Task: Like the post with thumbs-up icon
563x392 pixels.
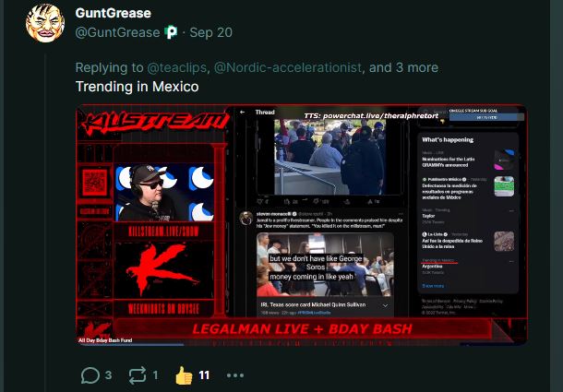Action: pos(184,375)
